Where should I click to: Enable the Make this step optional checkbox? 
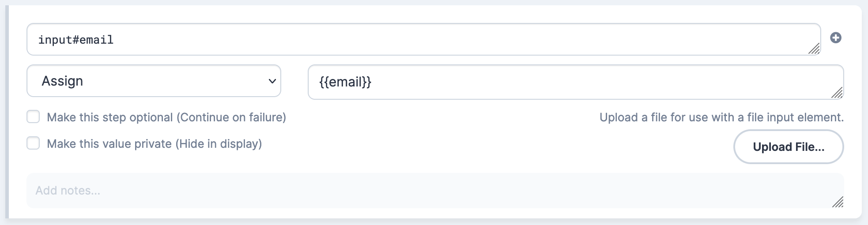(33, 117)
